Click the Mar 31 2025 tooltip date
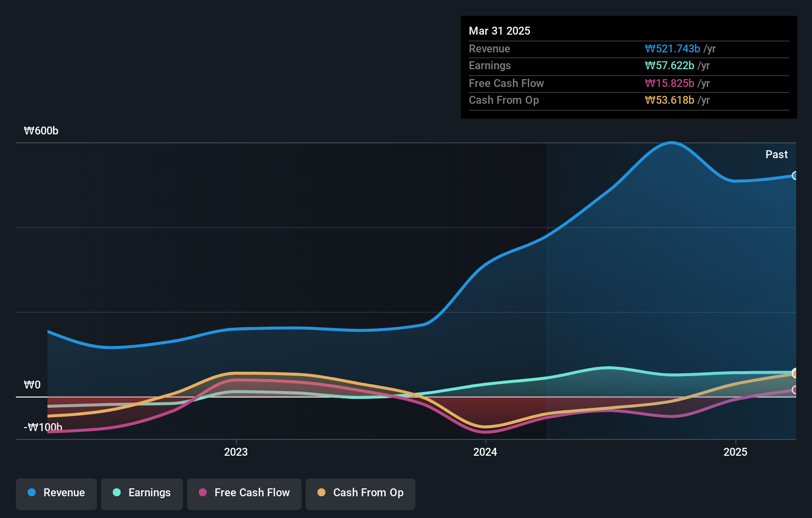812x518 pixels. tap(499, 31)
